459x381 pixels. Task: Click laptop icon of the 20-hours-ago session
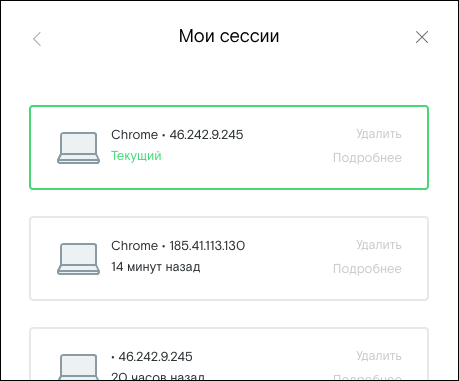[x=78, y=367]
